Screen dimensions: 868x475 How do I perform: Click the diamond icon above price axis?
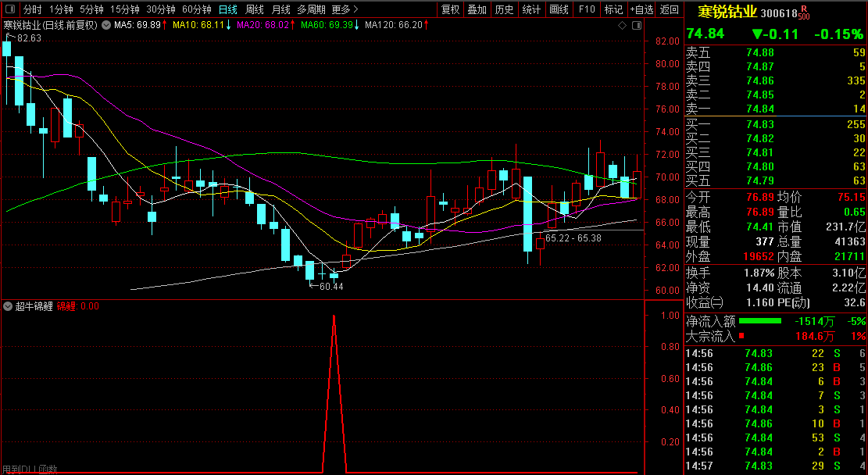coord(622,25)
